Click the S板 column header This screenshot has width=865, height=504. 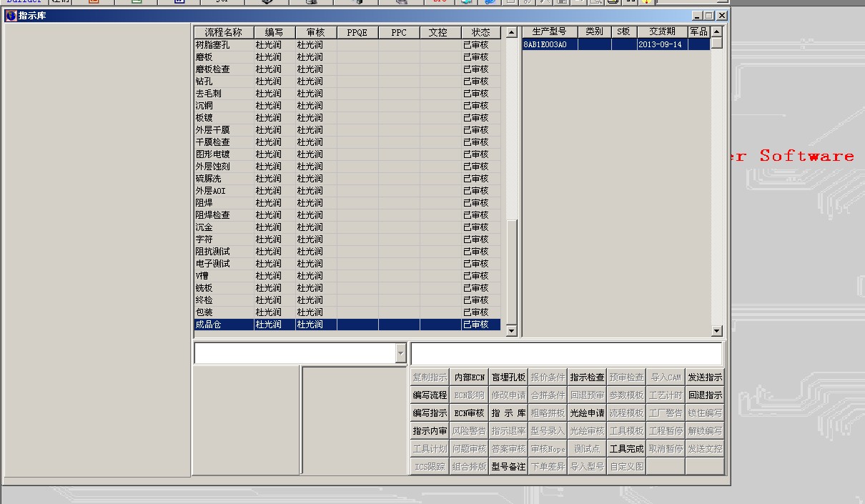[x=624, y=31]
